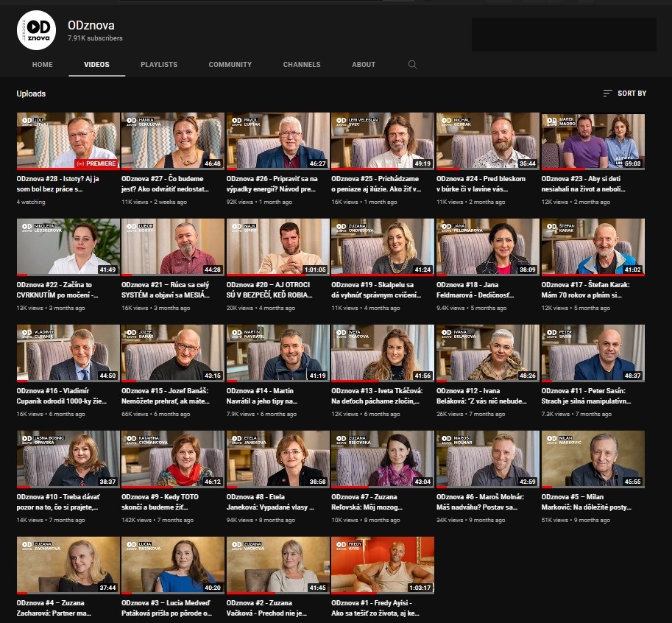Open ODznova #19 thumbnail
This screenshot has width=672, height=623.
(383, 247)
